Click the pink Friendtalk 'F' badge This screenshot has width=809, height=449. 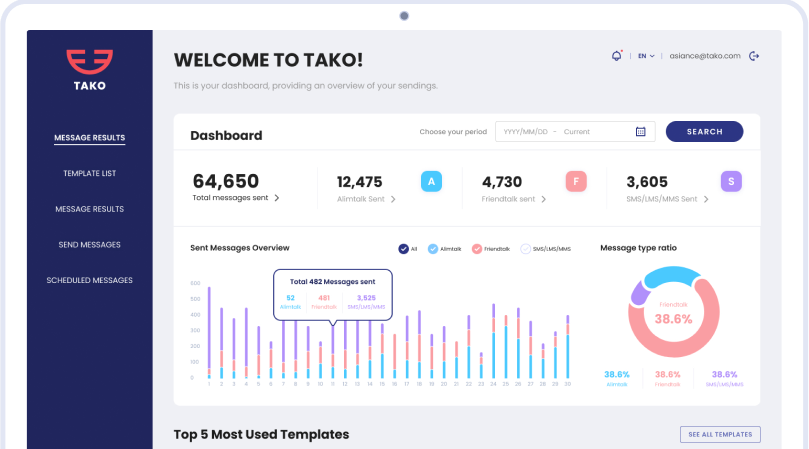(x=575, y=181)
